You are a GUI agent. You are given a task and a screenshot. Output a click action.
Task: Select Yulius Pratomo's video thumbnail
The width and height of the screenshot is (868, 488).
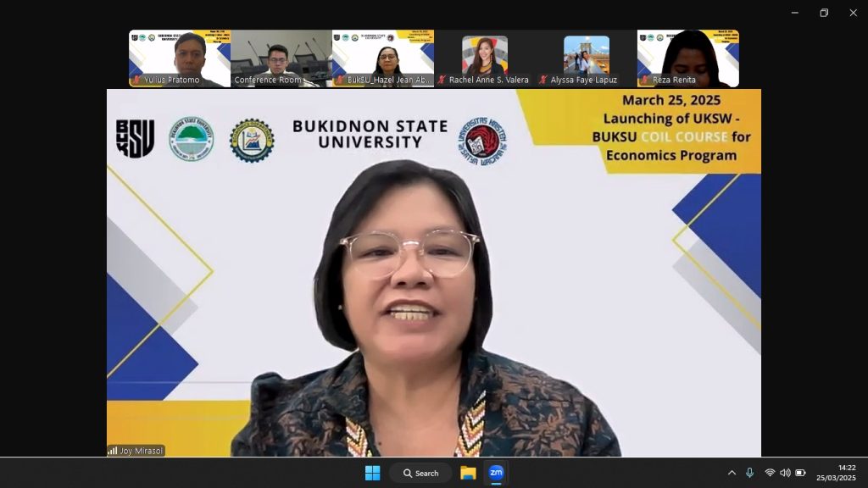[180, 58]
